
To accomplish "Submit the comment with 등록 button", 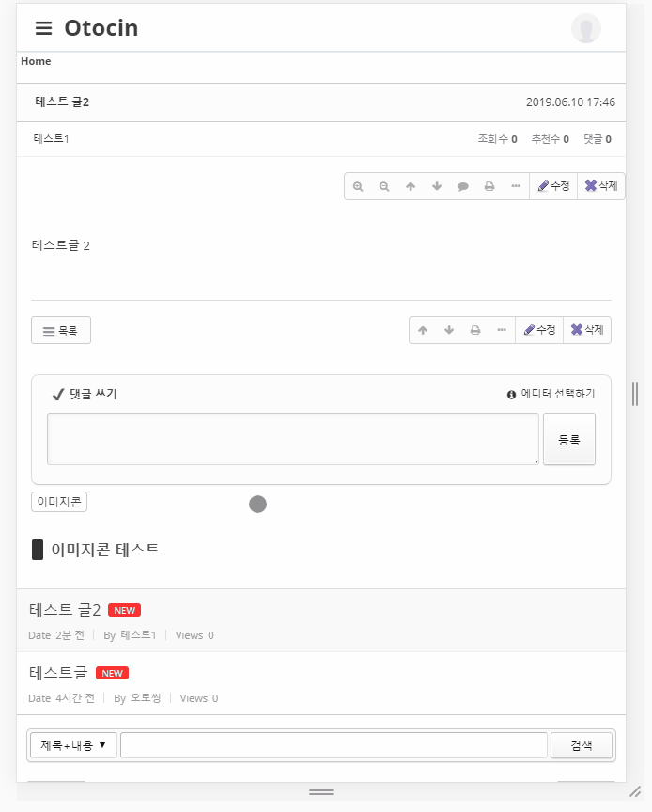I will point(569,439).
